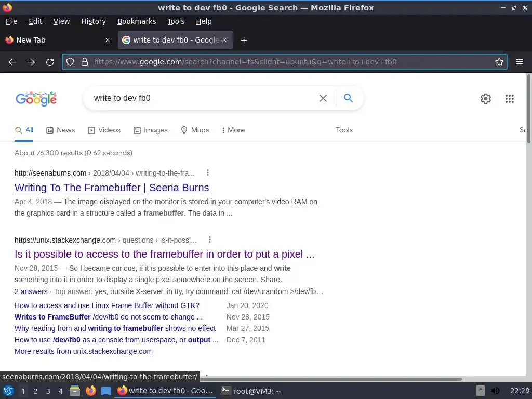Switch to workspace 2 in the pager
The height and width of the screenshot is (399, 532).
pyautogui.click(x=36, y=391)
